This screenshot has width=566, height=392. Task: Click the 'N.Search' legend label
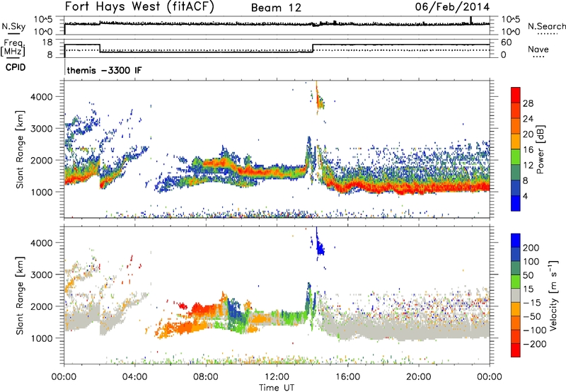[x=546, y=26]
